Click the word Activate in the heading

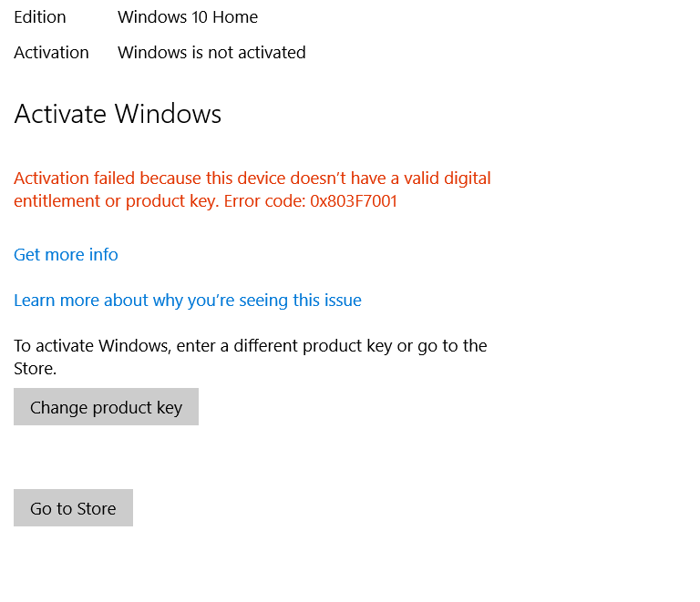pos(60,114)
